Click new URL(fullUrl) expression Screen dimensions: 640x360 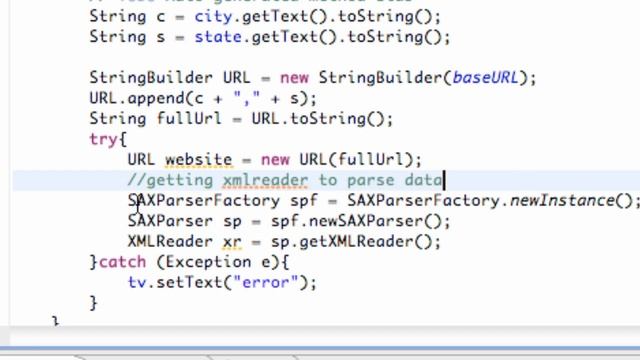pos(337,160)
